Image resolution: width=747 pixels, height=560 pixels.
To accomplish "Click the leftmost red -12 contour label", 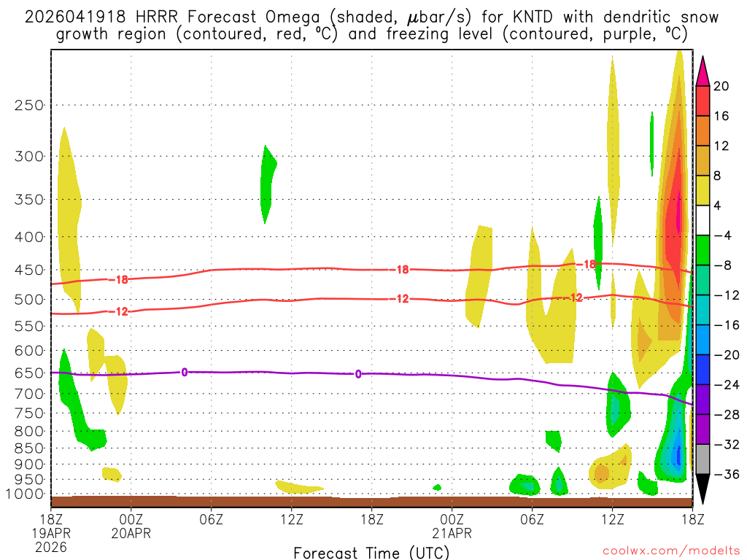I will point(119,311).
